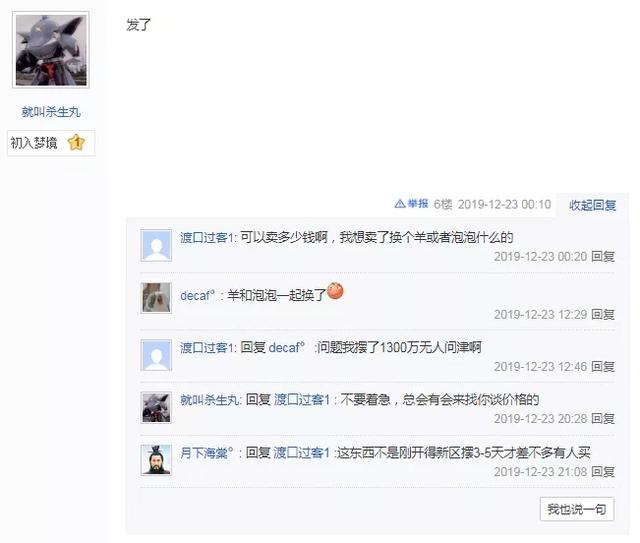Open 就叫杀生丸 large profile avatar
The image size is (640, 543).
click(x=51, y=50)
